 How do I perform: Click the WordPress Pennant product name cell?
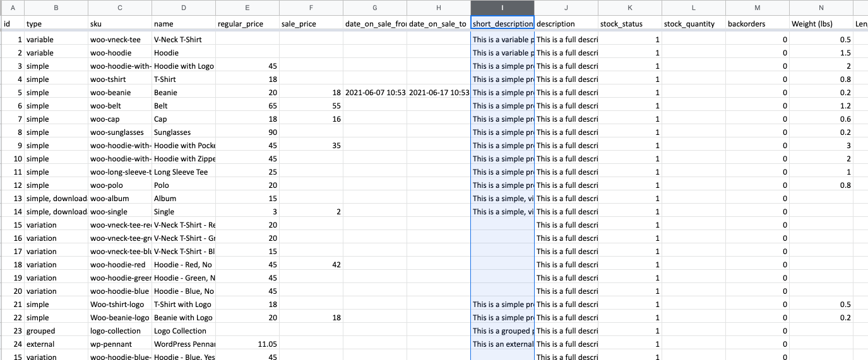pyautogui.click(x=183, y=344)
